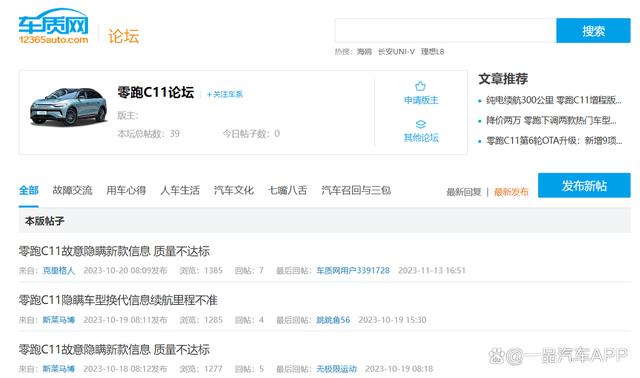
Task: Switch to the 汽车召回与三包 tab
Action: click(356, 190)
